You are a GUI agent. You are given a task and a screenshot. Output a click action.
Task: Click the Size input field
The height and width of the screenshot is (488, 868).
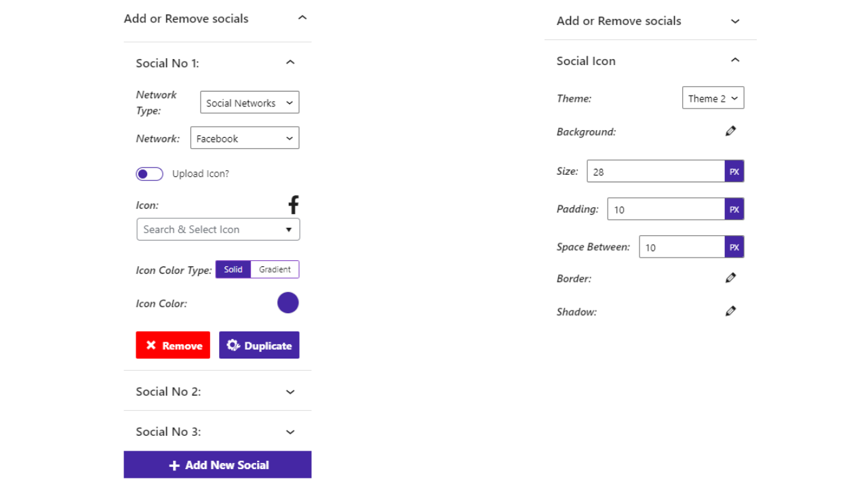[x=656, y=171]
